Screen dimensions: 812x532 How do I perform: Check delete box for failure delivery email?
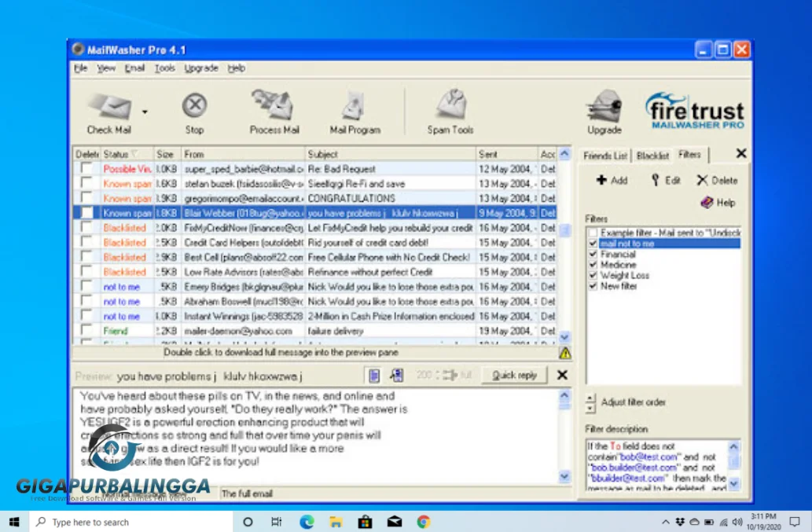pos(86,331)
